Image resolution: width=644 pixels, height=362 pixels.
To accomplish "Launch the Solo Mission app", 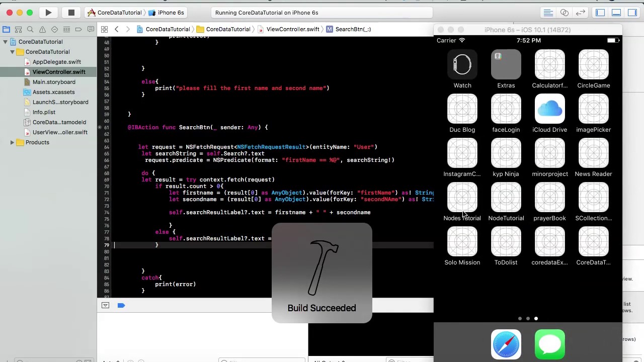I will tap(462, 241).
